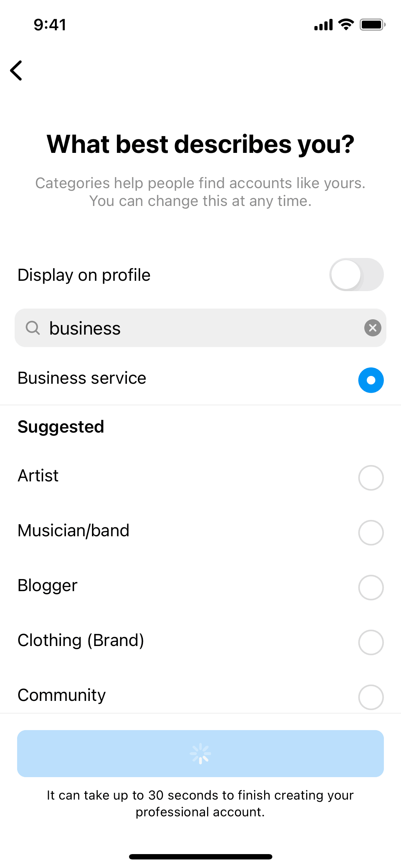Tap the Musician/band label text
The height and width of the screenshot is (868, 401).
pos(73,531)
